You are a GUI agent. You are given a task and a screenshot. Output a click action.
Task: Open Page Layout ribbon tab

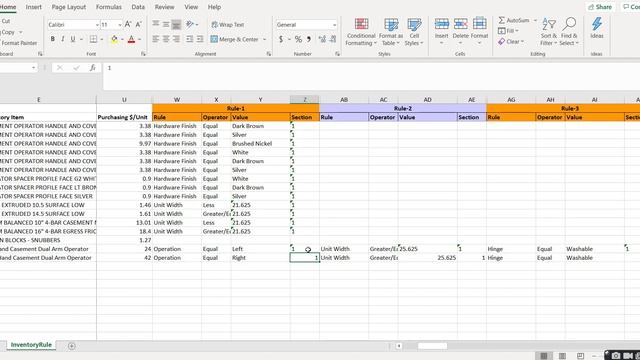(x=69, y=7)
